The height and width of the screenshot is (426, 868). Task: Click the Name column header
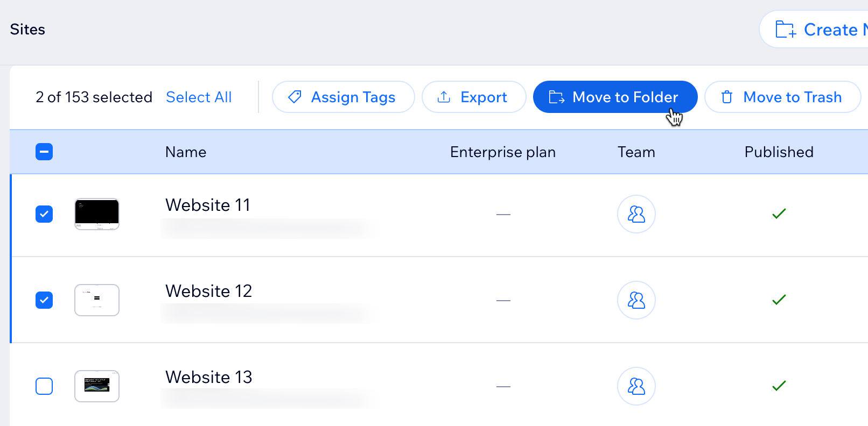tap(186, 152)
